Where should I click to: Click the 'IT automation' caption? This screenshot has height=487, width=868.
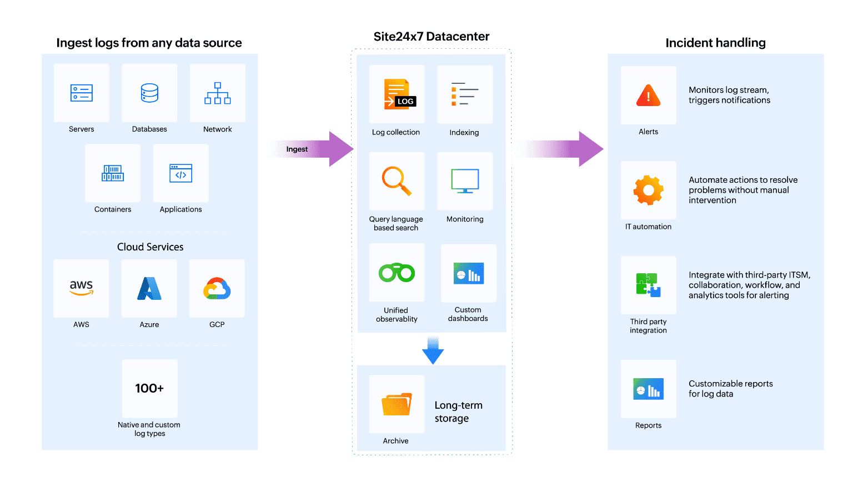[649, 227]
